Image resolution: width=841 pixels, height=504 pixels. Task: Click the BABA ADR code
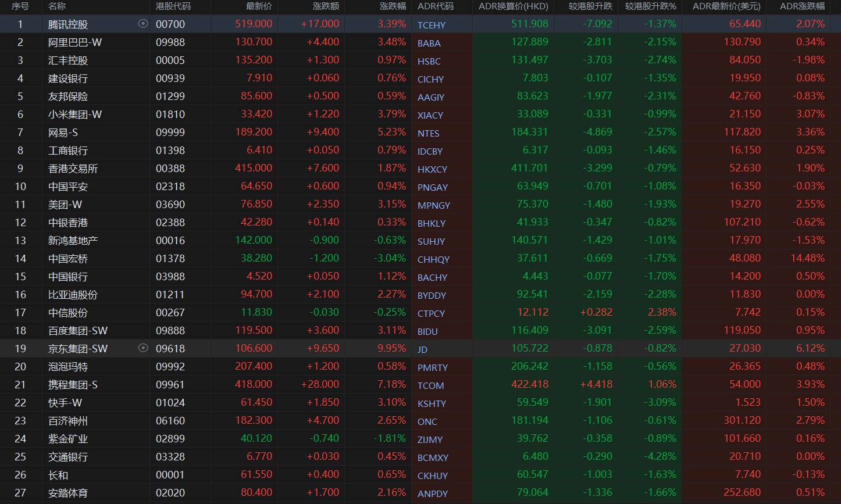[x=429, y=43]
